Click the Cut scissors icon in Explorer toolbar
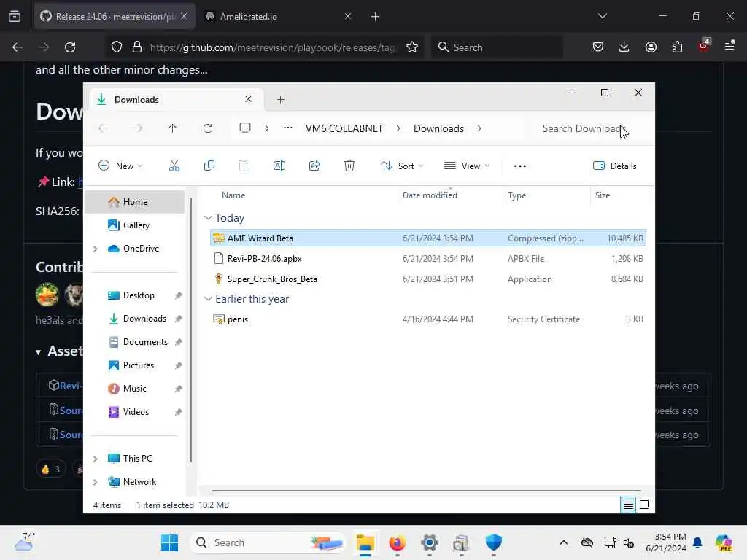Image resolution: width=747 pixels, height=560 pixels. (x=174, y=166)
